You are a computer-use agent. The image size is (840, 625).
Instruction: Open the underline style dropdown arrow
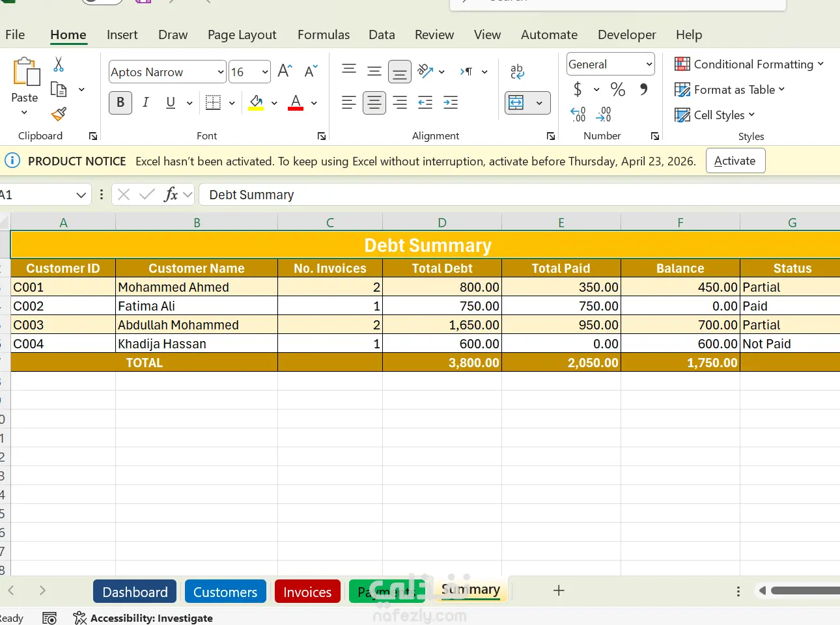tap(189, 103)
